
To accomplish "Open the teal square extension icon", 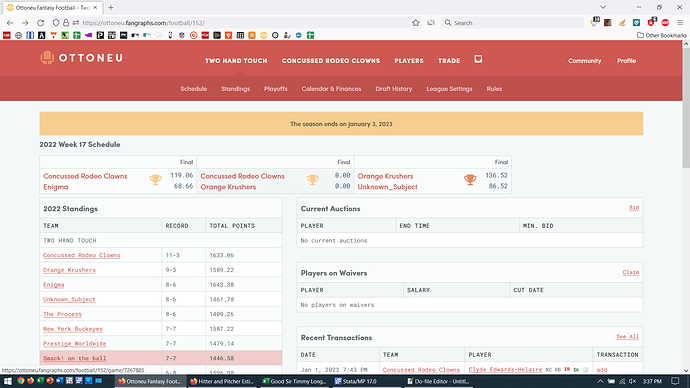I will (x=636, y=22).
